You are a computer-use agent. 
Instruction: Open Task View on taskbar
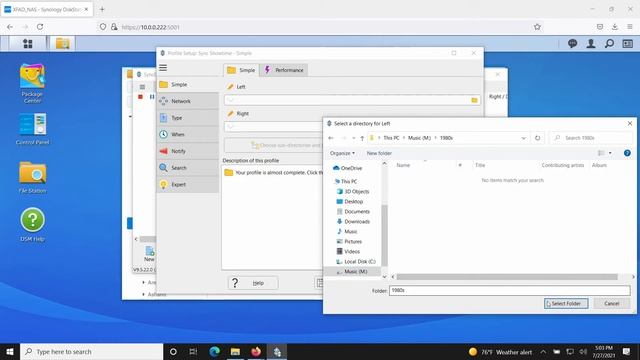pos(193,351)
